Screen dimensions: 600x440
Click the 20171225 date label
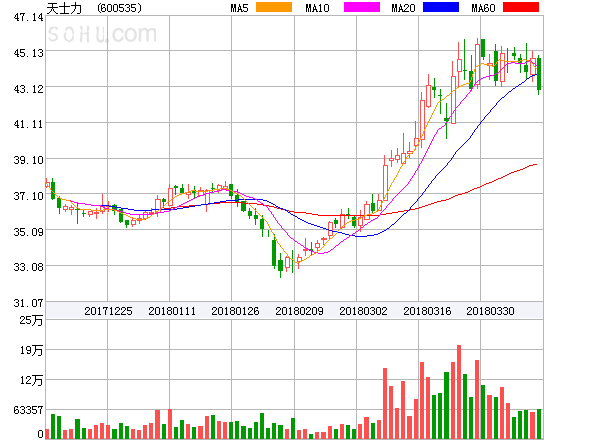(x=108, y=311)
